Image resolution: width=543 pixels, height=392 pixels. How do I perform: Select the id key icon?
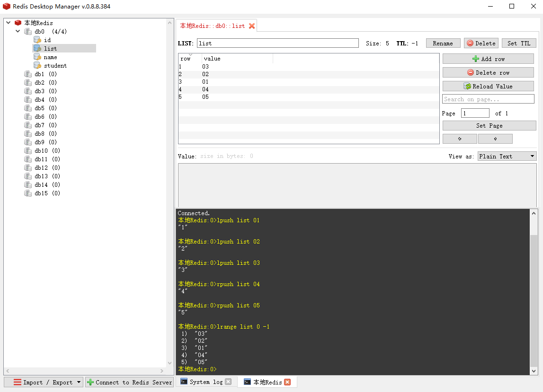coord(37,40)
